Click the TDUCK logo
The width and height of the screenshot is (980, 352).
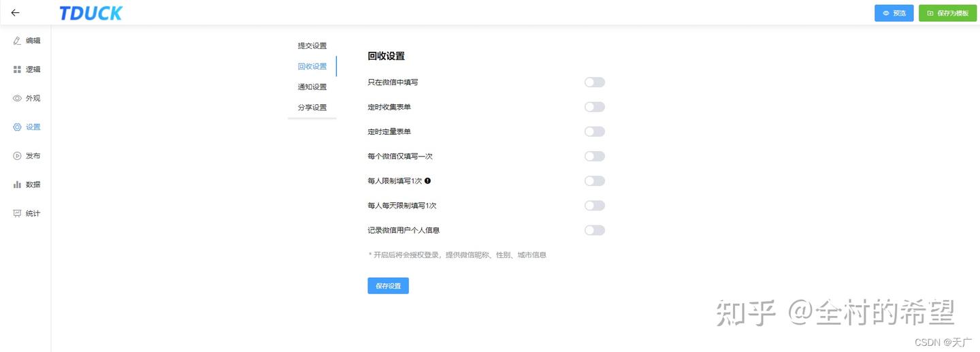[91, 13]
